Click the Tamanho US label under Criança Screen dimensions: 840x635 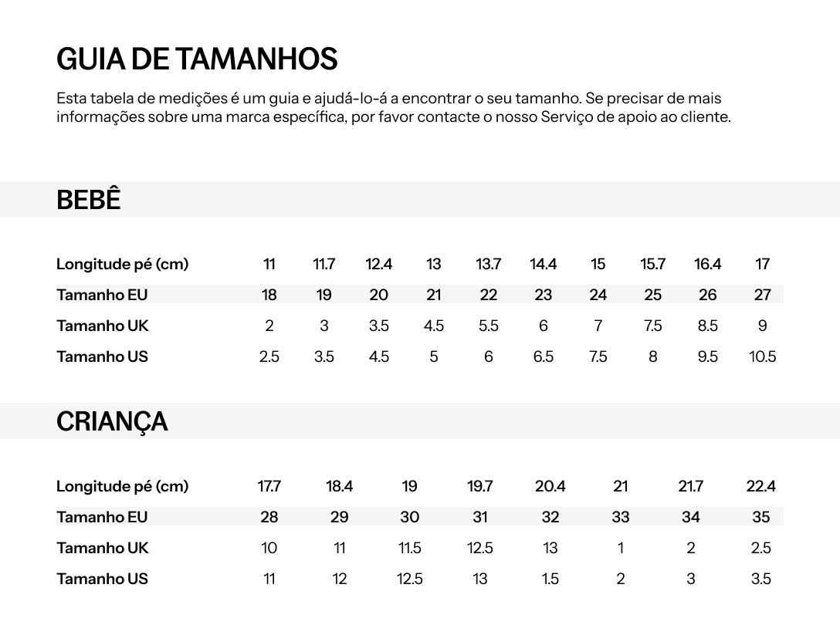click(102, 579)
